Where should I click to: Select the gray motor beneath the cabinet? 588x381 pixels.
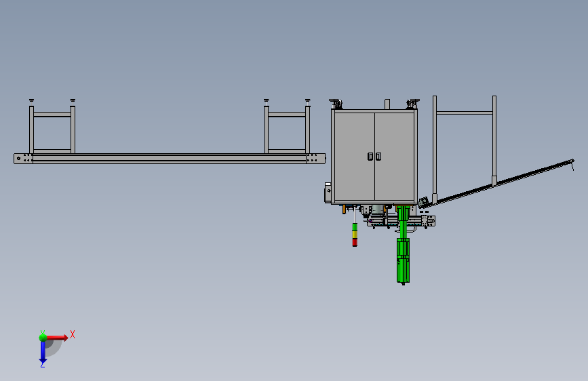(378, 209)
